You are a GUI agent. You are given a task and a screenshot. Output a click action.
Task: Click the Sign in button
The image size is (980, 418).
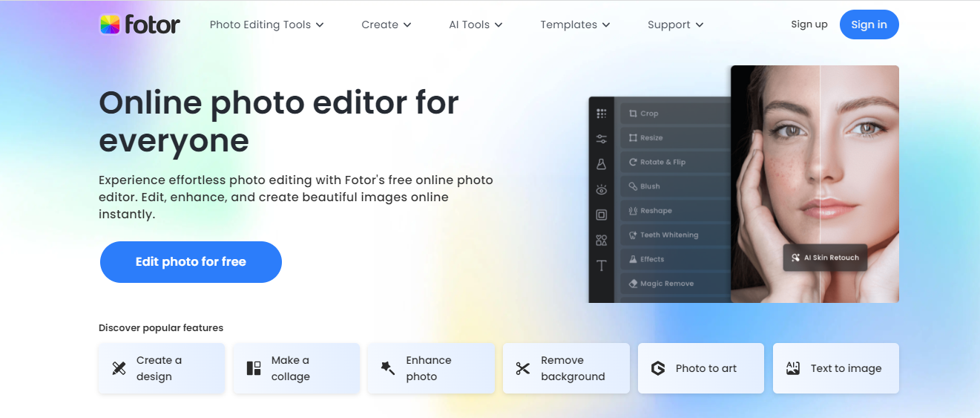coord(869,25)
